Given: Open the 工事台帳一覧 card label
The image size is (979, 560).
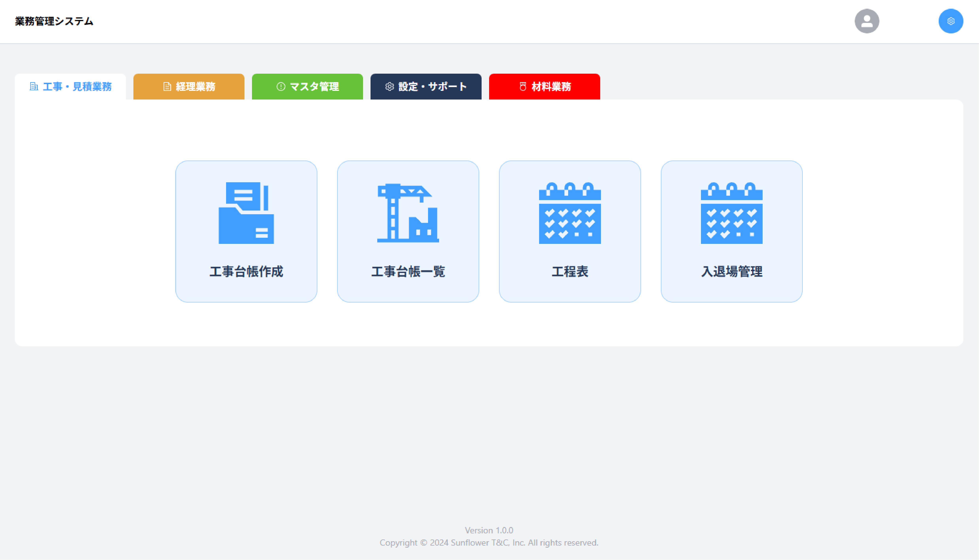Looking at the screenshot, I should click(x=408, y=272).
